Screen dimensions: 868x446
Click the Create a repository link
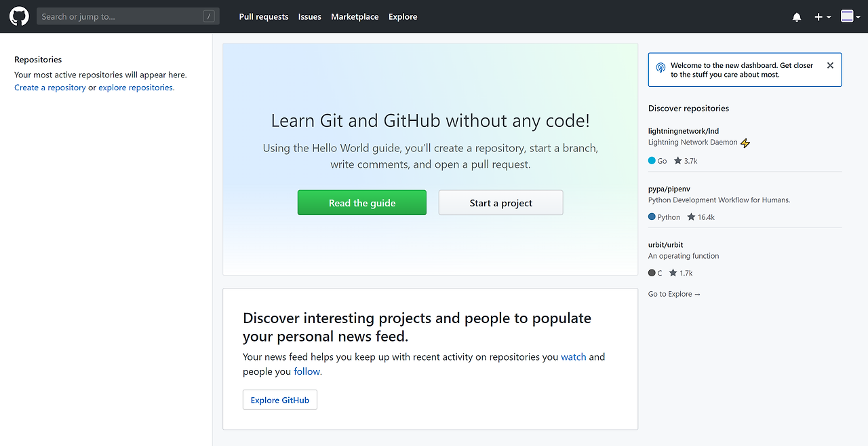(50, 88)
